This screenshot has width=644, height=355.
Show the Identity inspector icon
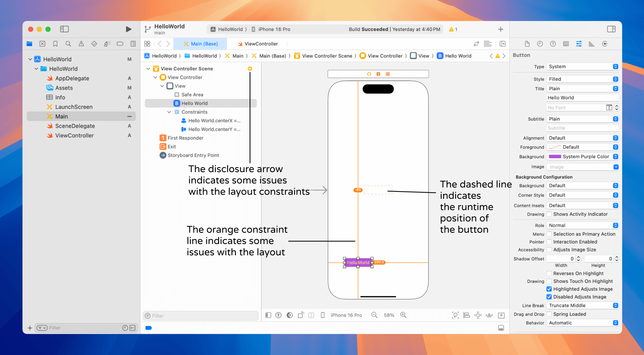tap(566, 44)
